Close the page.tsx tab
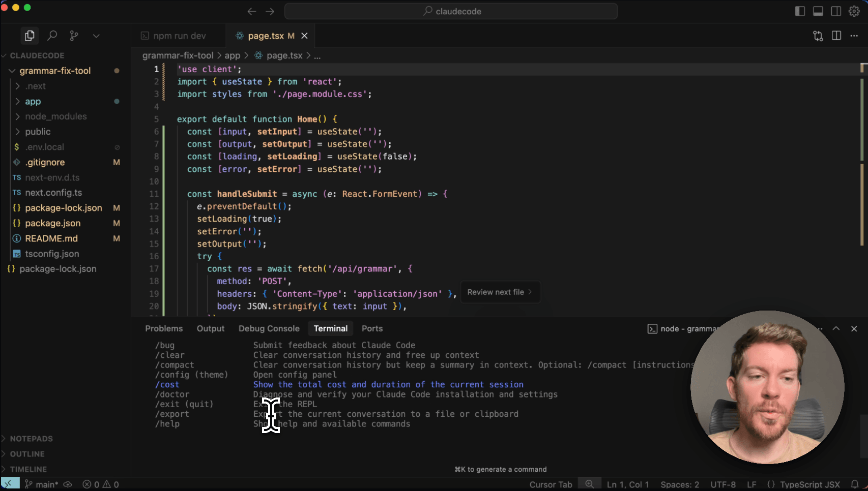Viewport: 868px width, 491px height. 304,36
